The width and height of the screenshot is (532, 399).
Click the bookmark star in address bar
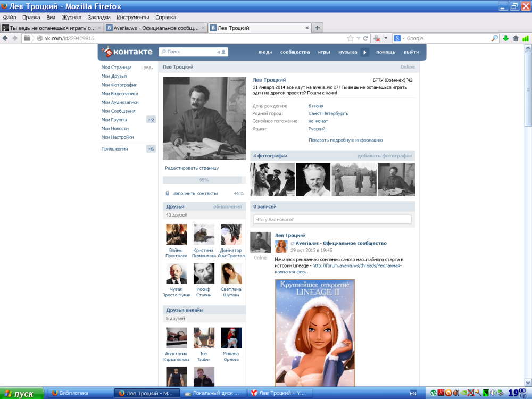350,38
